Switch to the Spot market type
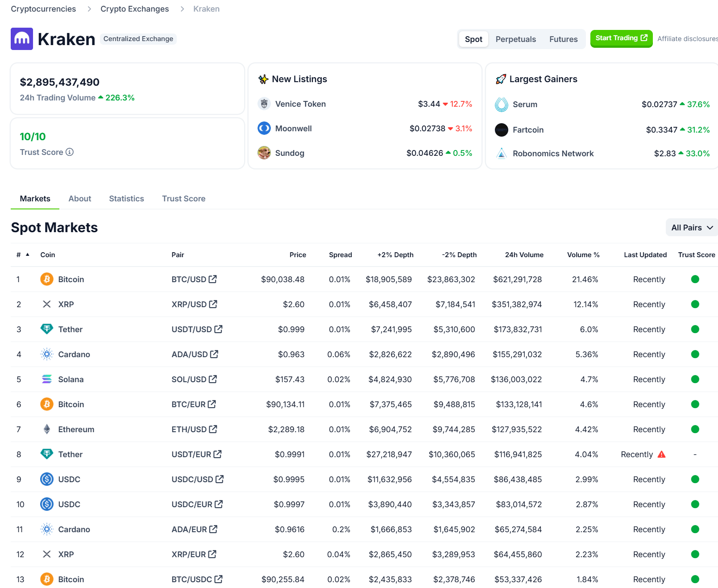718x588 pixels. (x=473, y=39)
